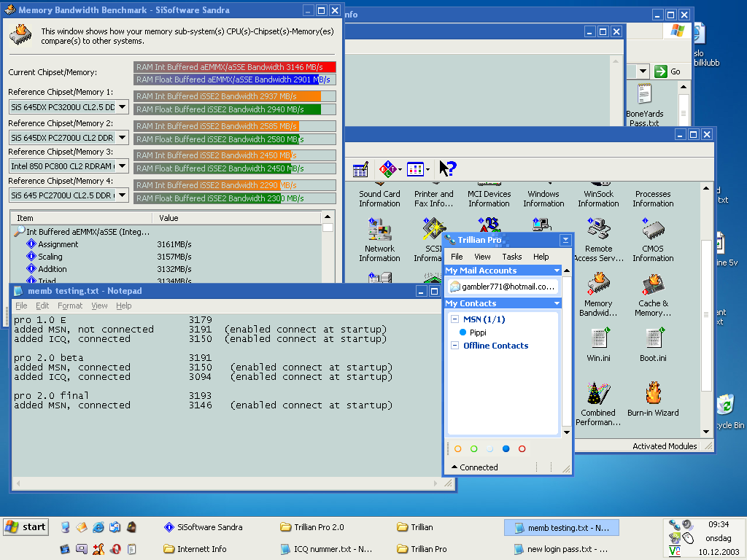Click VNC icon in system tray
This screenshot has width=747, height=560.
pos(675,551)
